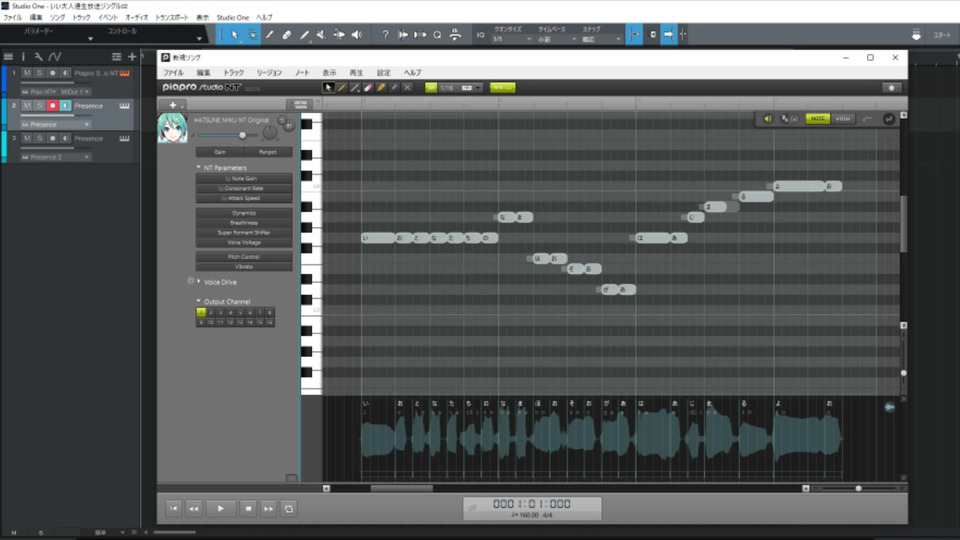The image size is (960, 540).
Task: Select the Mute tool in Studio One toolbar
Action: click(x=321, y=35)
